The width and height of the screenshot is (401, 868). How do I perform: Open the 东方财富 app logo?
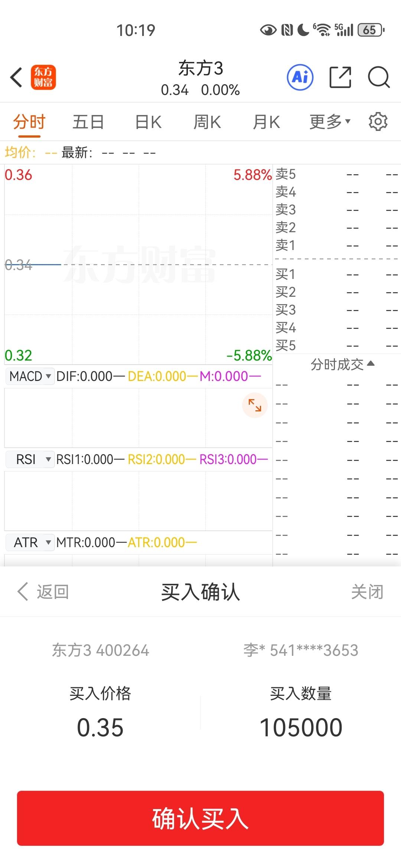[x=43, y=77]
